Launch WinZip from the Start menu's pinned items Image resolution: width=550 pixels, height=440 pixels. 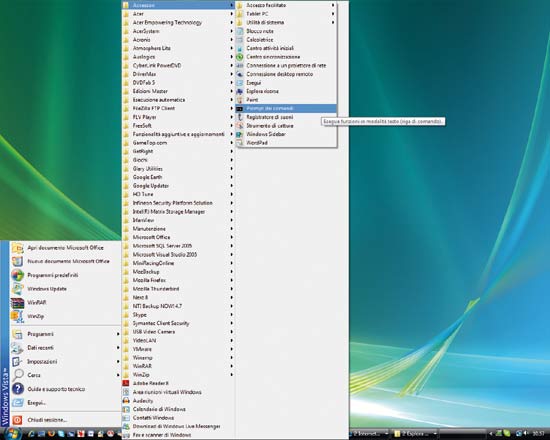pyautogui.click(x=66, y=316)
